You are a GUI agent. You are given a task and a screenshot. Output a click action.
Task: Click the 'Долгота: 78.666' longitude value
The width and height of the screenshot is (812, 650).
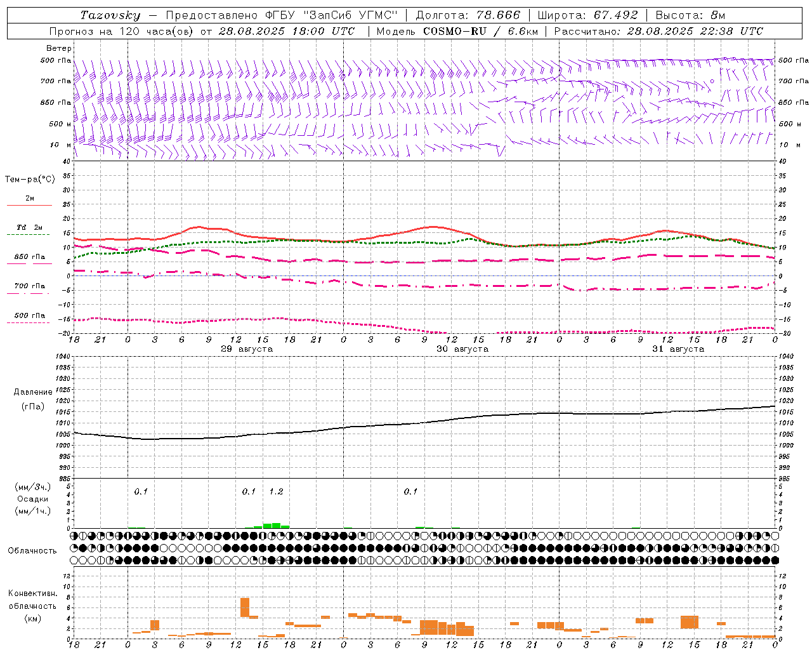pos(468,15)
